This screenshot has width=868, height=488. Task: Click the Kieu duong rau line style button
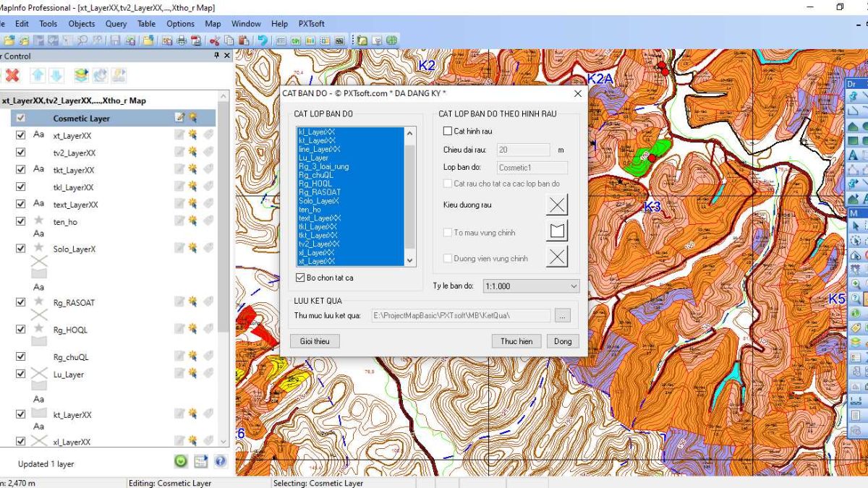[556, 205]
